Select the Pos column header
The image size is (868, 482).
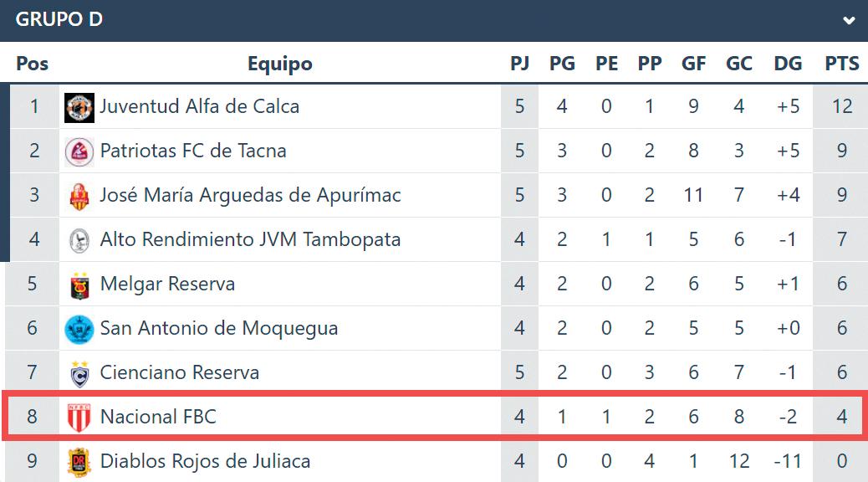pyautogui.click(x=32, y=63)
